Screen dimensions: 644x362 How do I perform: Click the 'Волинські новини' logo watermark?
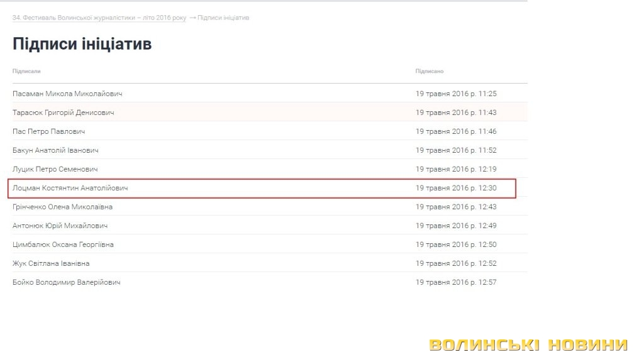[528, 344]
